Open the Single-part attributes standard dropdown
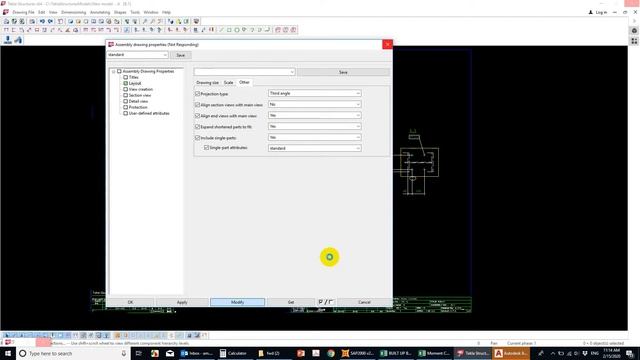 point(314,148)
